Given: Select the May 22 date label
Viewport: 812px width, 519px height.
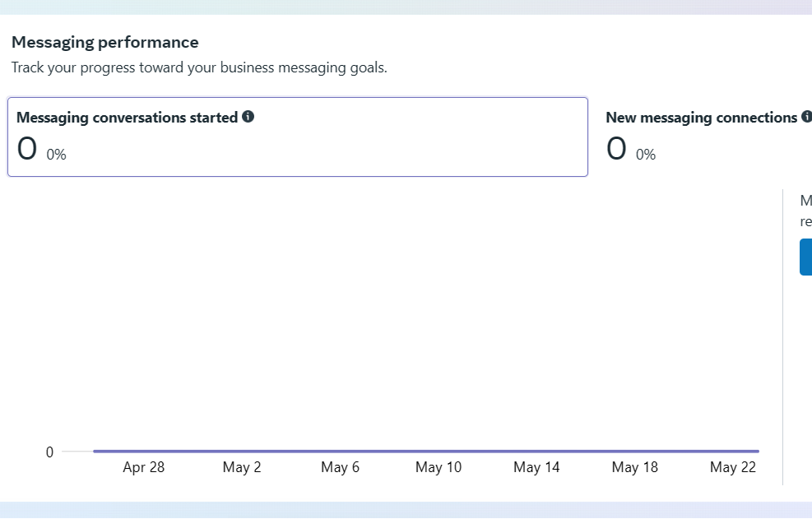Looking at the screenshot, I should tap(733, 467).
